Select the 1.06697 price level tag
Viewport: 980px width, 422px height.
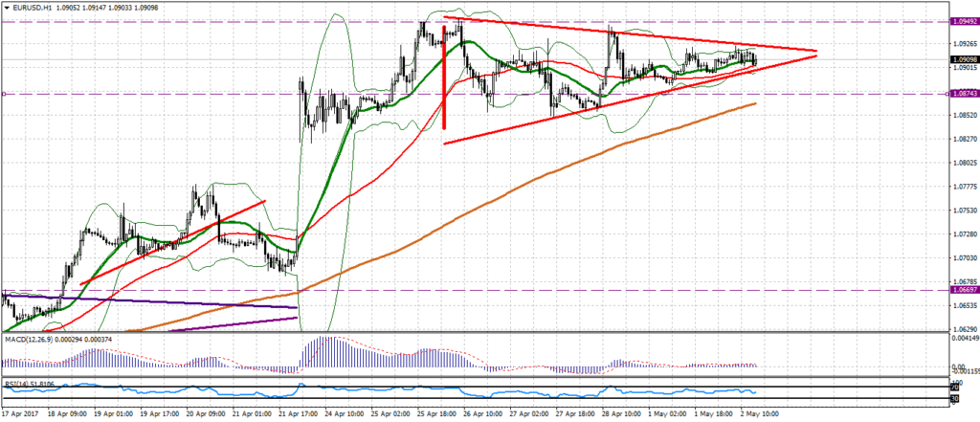point(964,290)
